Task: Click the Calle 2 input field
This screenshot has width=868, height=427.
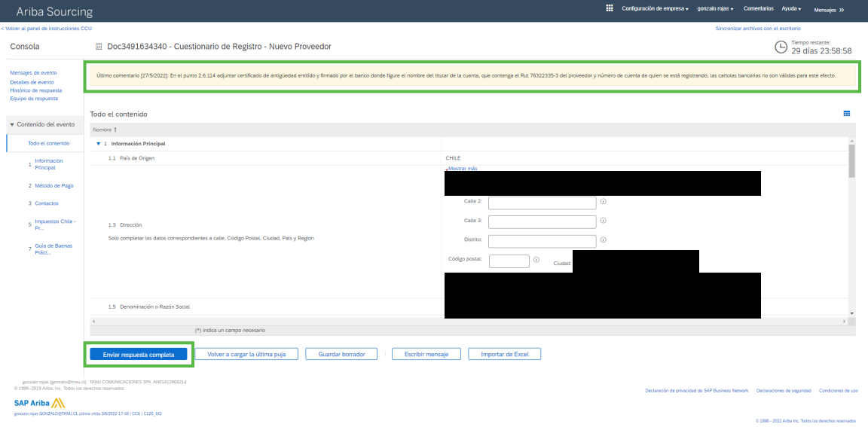Action: (x=542, y=203)
